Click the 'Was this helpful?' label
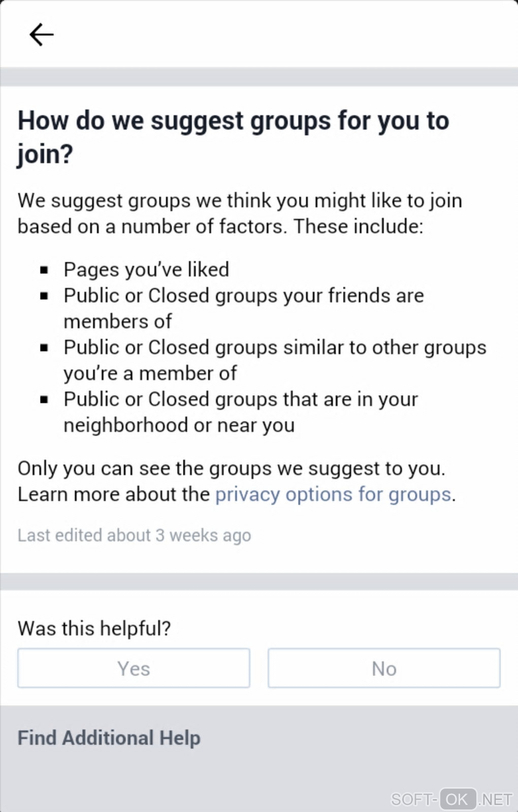Screen dimensions: 518x812 click(x=94, y=629)
